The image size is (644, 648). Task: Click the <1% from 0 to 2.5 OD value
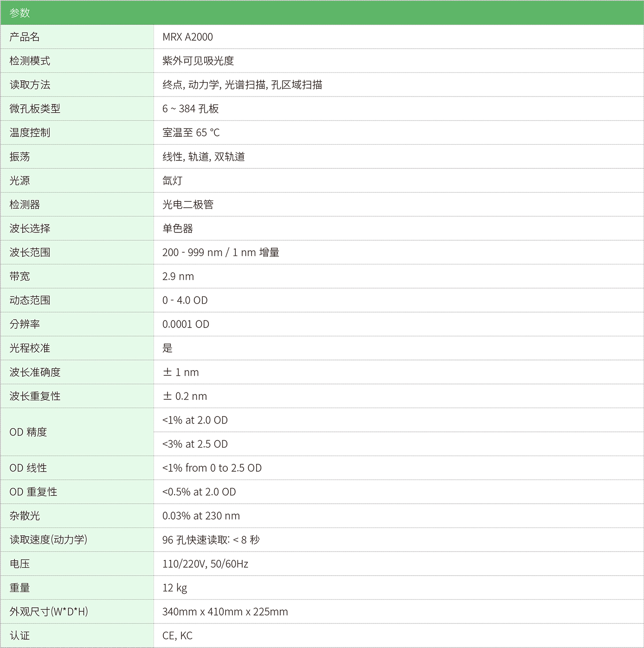click(x=212, y=468)
